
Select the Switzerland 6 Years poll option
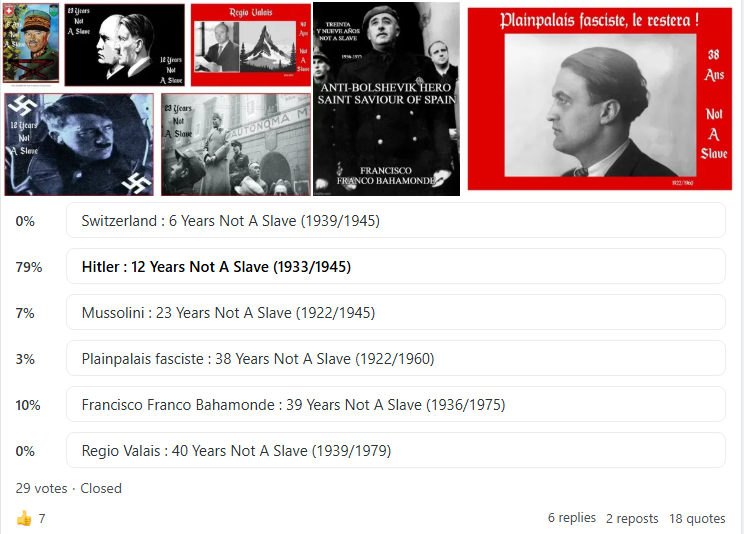(396, 221)
